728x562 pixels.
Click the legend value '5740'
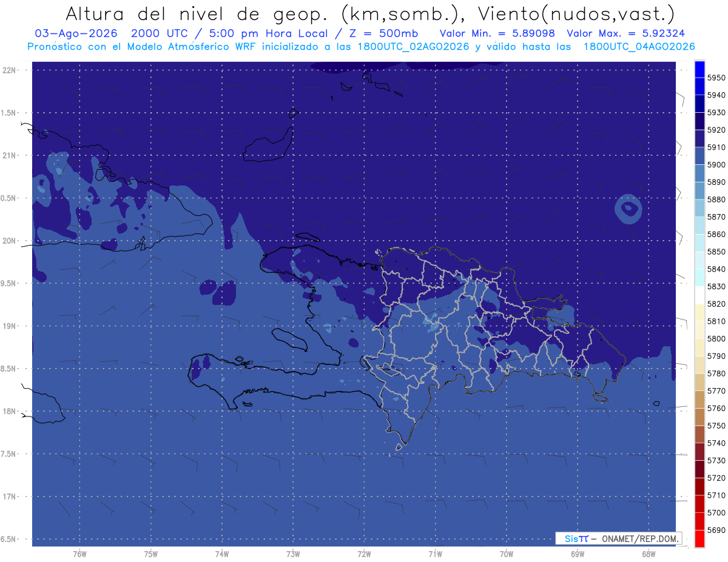tap(716, 443)
